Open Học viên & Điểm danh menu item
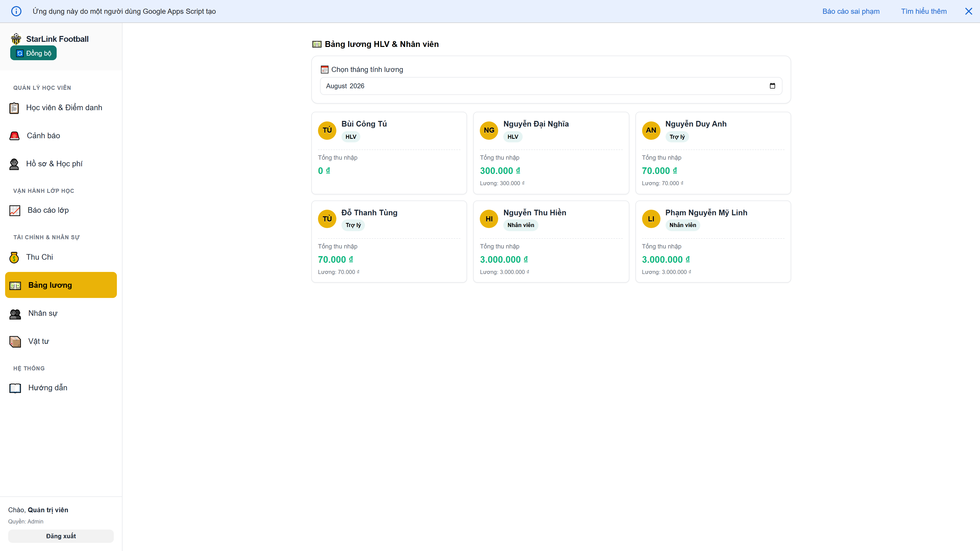Image resolution: width=980 pixels, height=551 pixels. (x=61, y=108)
